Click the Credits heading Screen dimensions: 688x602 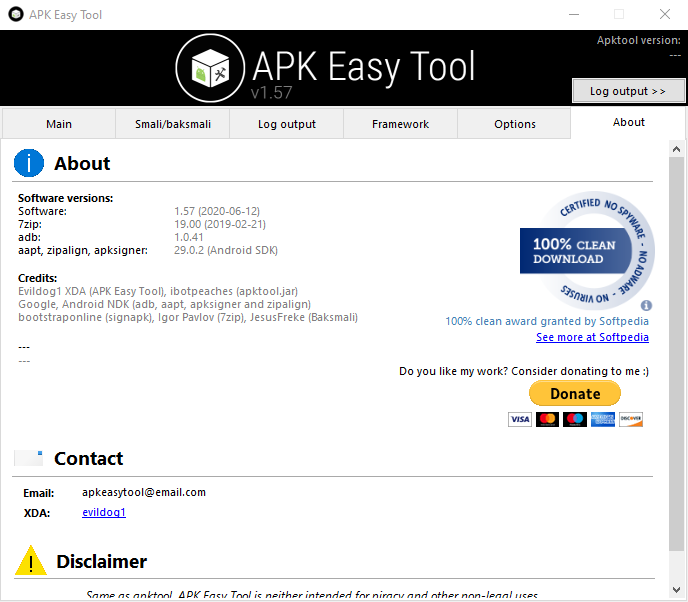pos(37,278)
